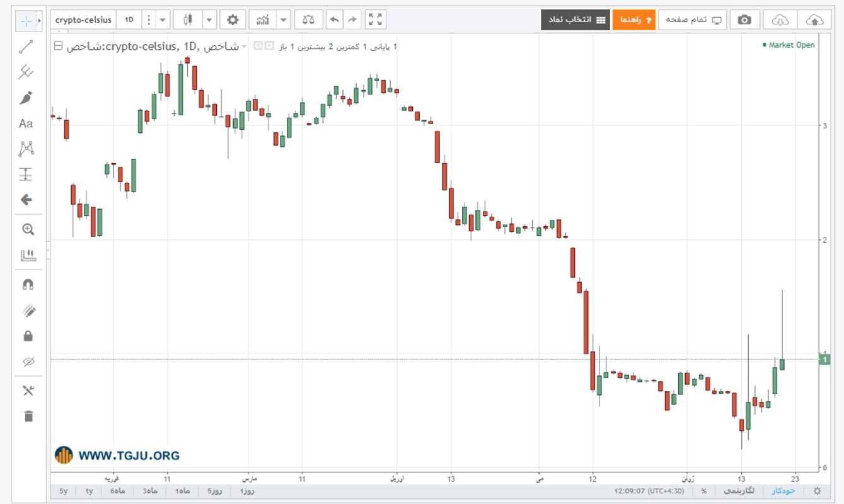The height and width of the screenshot is (504, 844).
Task: Open the indicators dropdown arrow
Action: coord(284,20)
